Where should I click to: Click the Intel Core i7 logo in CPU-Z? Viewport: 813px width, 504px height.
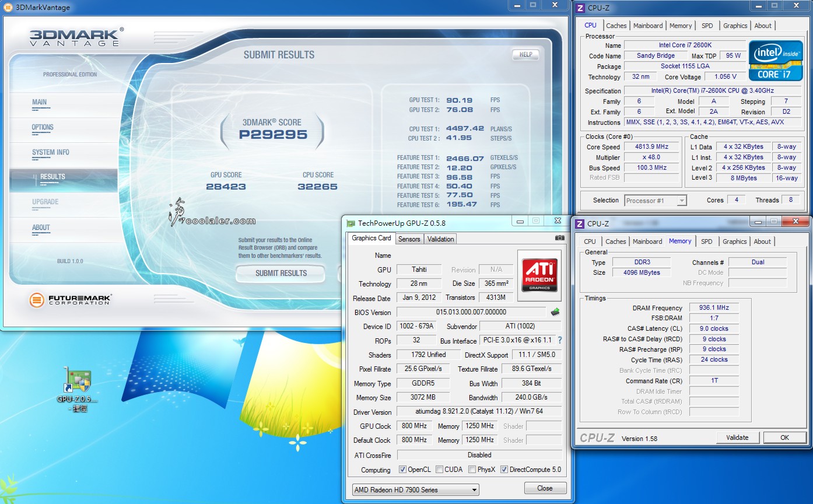(x=775, y=61)
